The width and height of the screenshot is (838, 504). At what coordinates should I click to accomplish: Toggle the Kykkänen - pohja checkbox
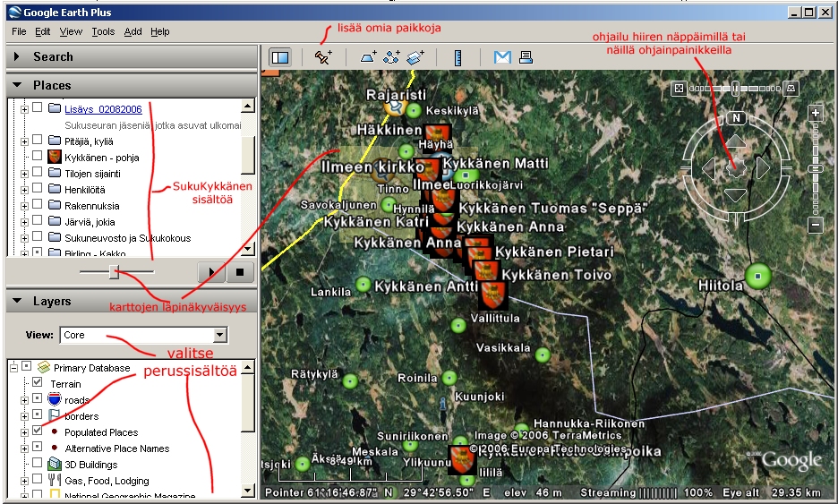37,156
